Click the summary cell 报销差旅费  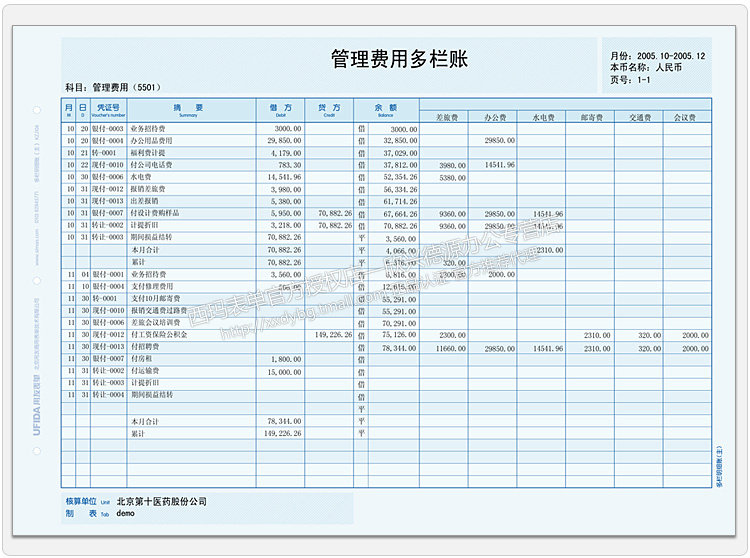click(148, 189)
